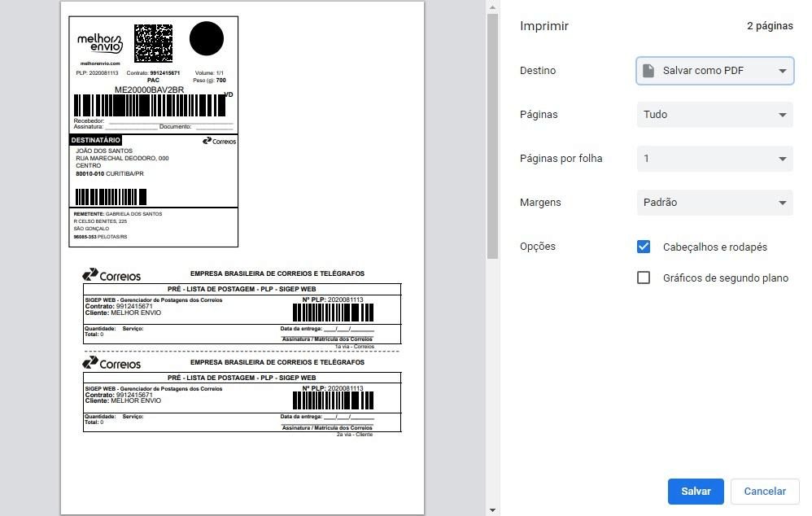Click the PDF document icon in Destino
The width and height of the screenshot is (812, 516).
coord(648,71)
